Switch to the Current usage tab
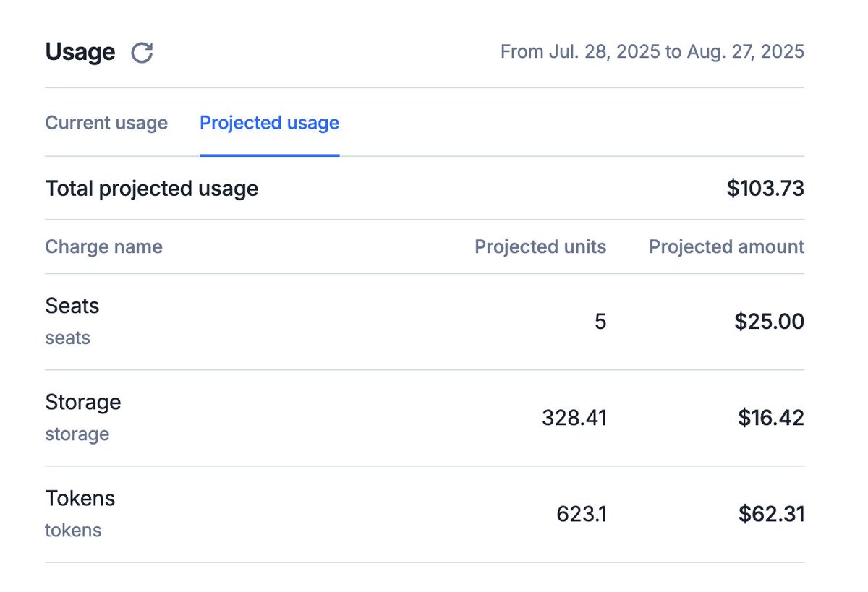868x592 pixels. [x=106, y=123]
